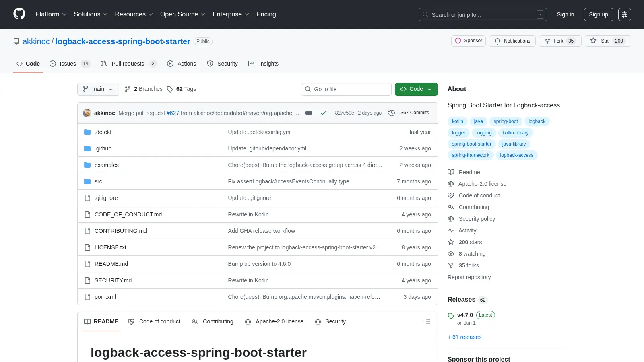The image size is (644, 362).
Task: Open the Activity sidebar link
Action: (462, 230)
